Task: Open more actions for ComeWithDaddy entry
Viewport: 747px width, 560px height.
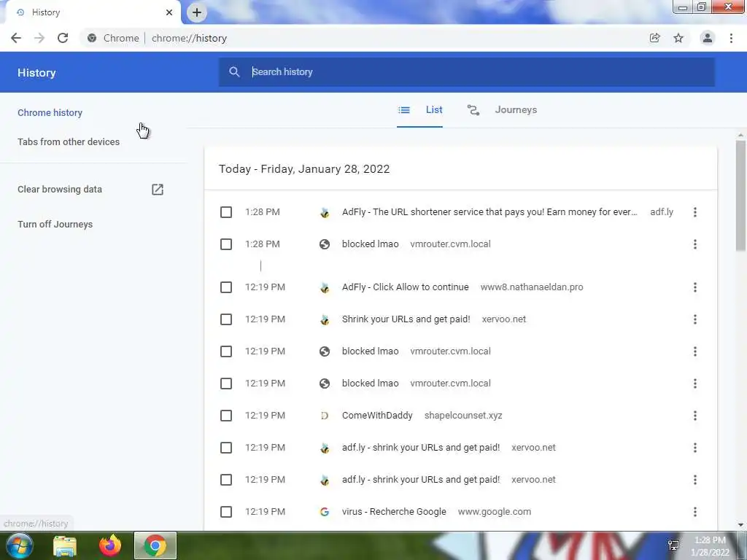Action: coord(695,416)
